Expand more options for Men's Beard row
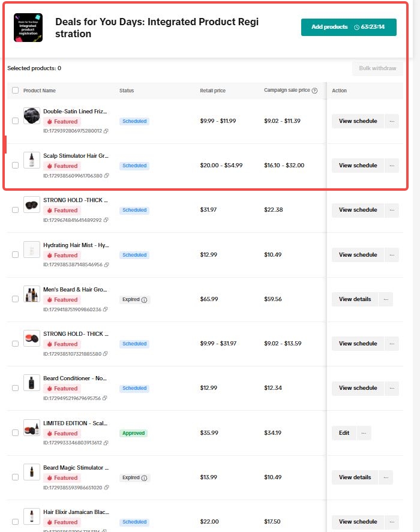Screen dimensions: 420x532 (386, 299)
